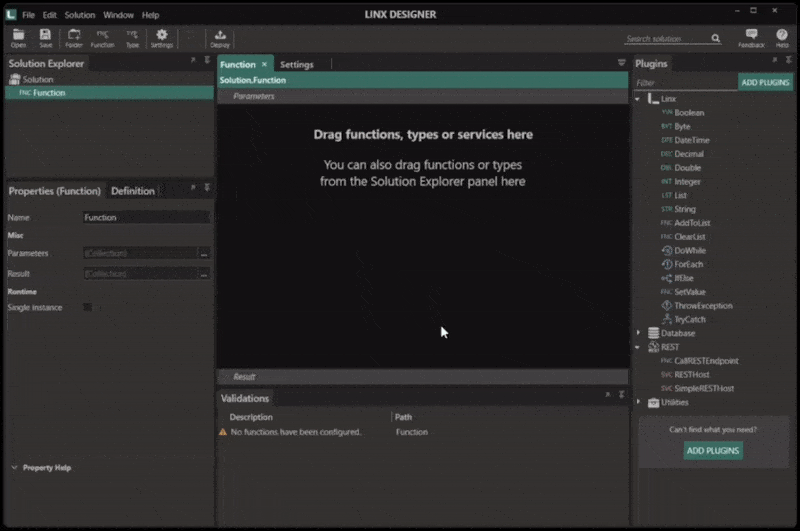The height and width of the screenshot is (531, 800).
Task: Collapse the Linx plugin group
Action: [x=638, y=99]
